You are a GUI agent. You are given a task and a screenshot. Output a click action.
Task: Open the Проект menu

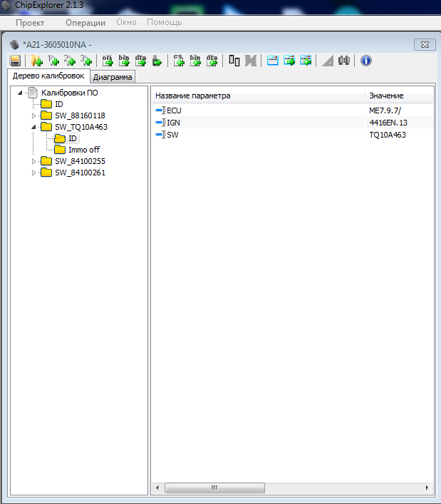(30, 22)
